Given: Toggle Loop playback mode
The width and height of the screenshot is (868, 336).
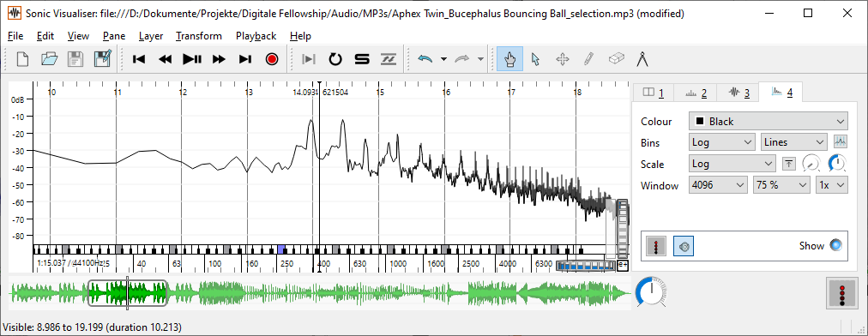Looking at the screenshot, I should pyautogui.click(x=335, y=59).
